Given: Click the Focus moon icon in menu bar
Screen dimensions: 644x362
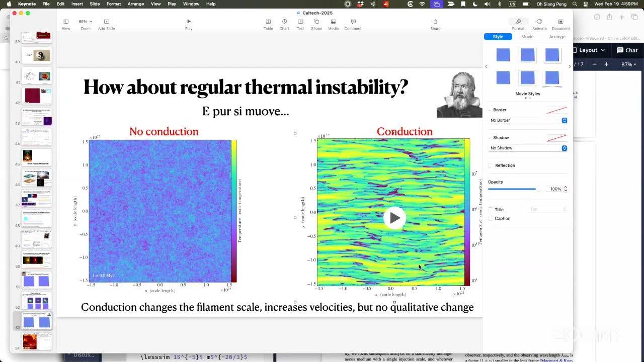Looking at the screenshot, I should pos(475,4).
